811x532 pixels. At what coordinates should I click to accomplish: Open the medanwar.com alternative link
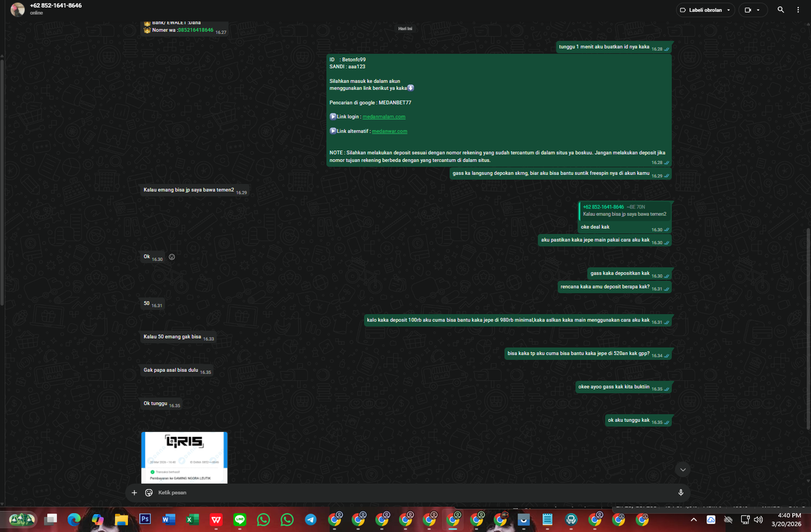[x=389, y=131]
